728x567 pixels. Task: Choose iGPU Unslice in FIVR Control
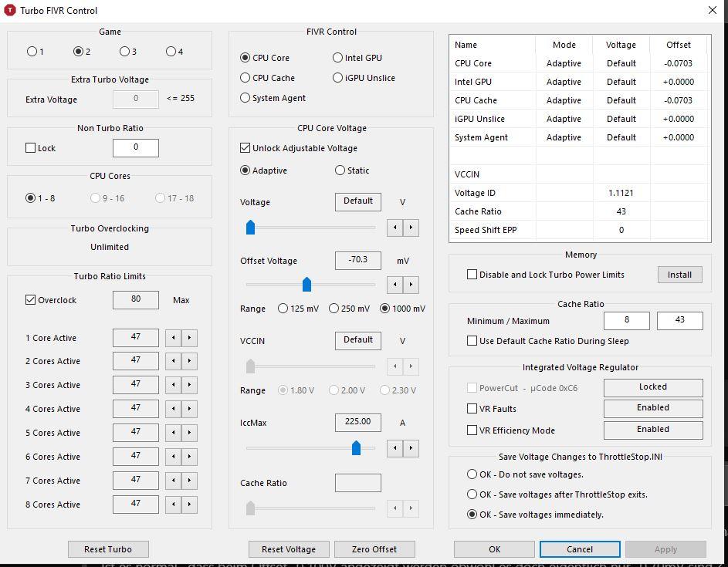click(364, 78)
